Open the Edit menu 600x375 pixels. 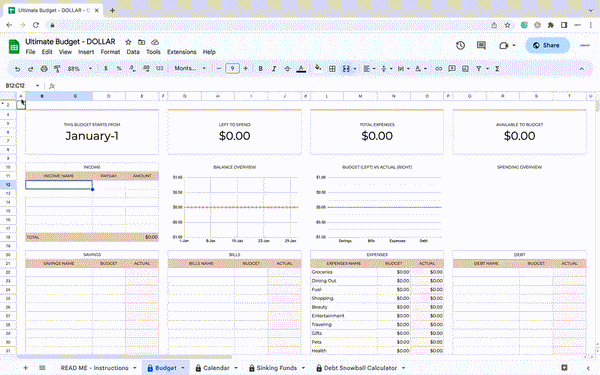(x=47, y=52)
